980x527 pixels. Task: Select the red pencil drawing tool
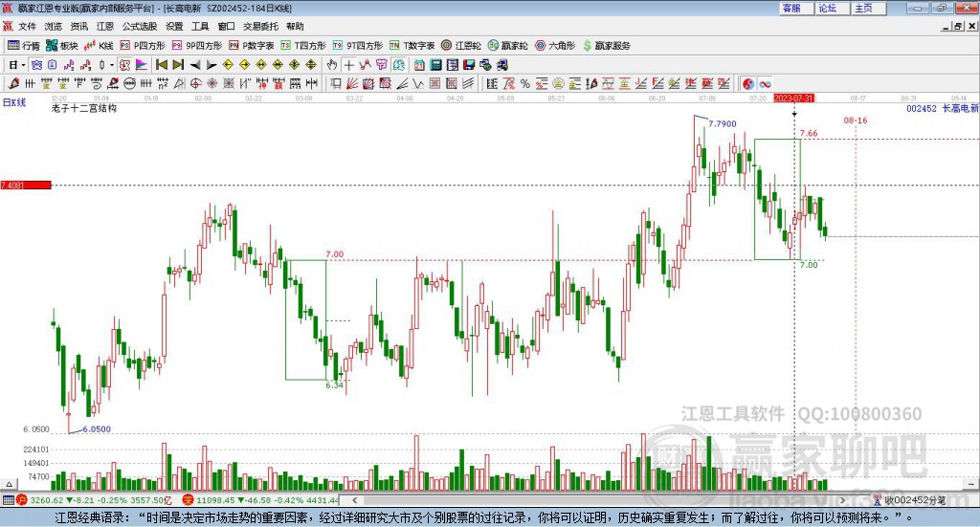(x=13, y=83)
